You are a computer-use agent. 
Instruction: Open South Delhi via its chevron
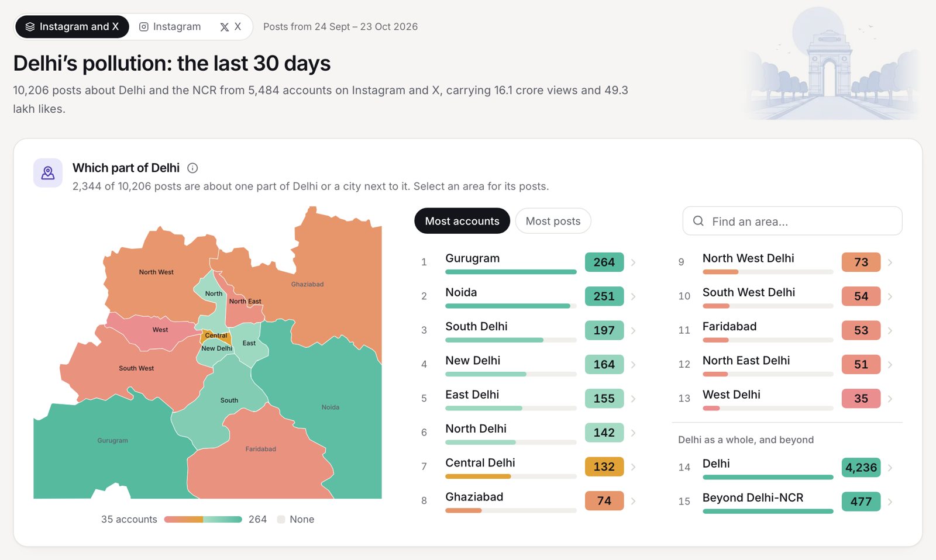[633, 331]
